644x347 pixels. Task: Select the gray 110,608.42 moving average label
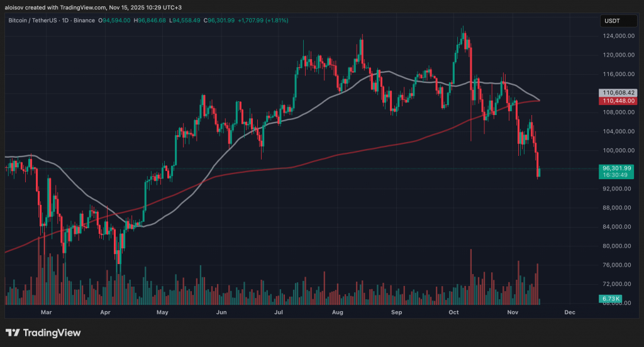pos(619,92)
